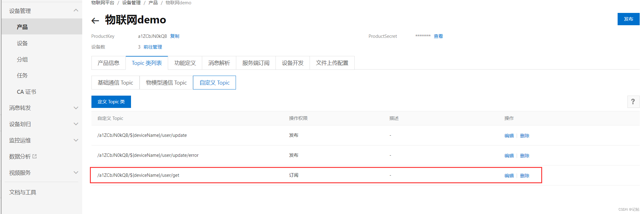Click the 操作权限 column header
The width and height of the screenshot is (644, 214).
click(298, 118)
